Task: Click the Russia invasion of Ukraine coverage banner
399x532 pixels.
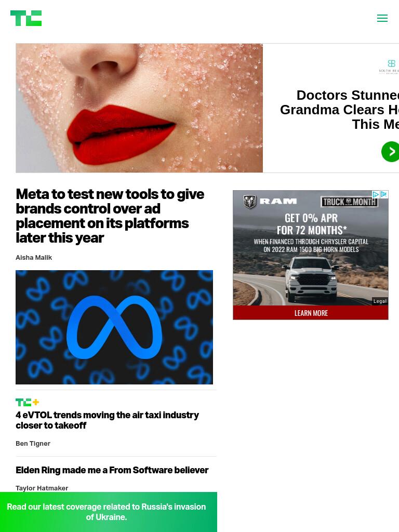Action: (x=107, y=512)
